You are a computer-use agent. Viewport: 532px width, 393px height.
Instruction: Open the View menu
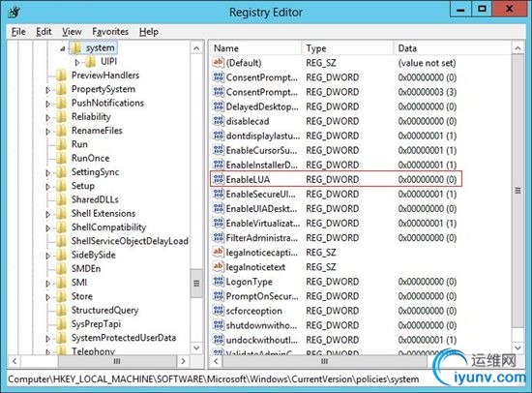[72, 32]
